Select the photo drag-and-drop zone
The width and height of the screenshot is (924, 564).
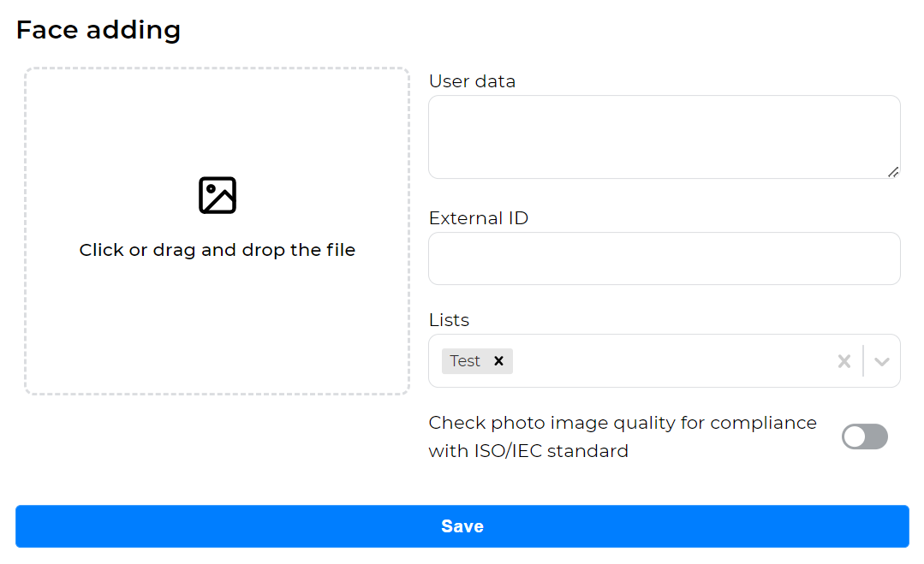click(217, 231)
